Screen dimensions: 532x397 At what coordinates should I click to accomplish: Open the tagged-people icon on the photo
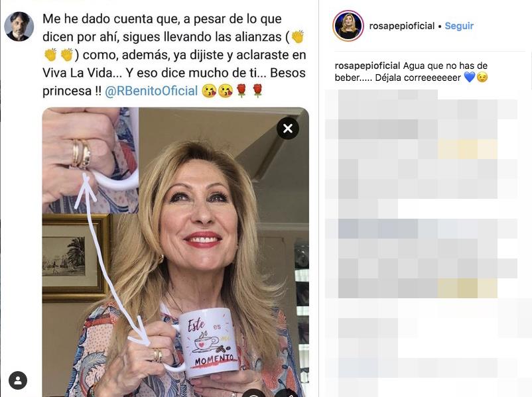coord(18,380)
